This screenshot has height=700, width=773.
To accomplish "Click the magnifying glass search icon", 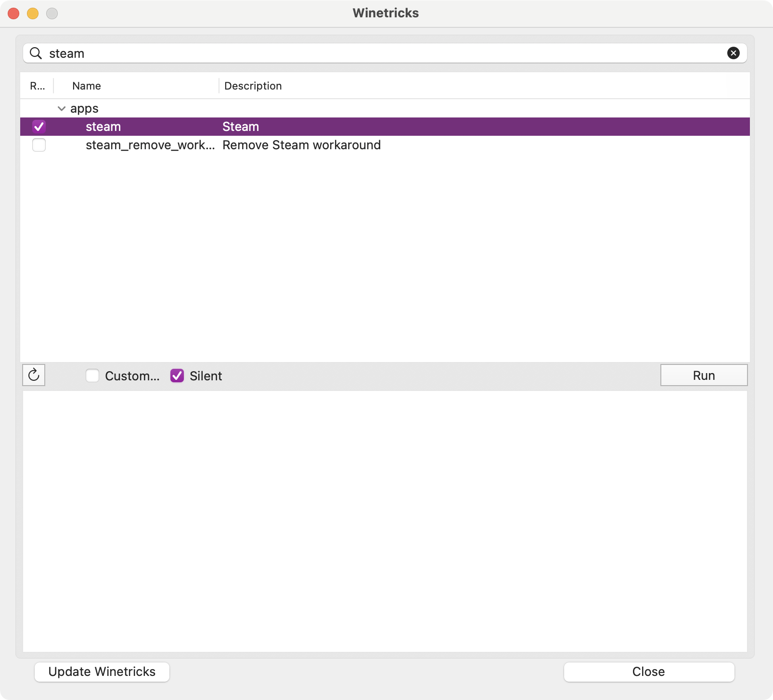I will 36,53.
